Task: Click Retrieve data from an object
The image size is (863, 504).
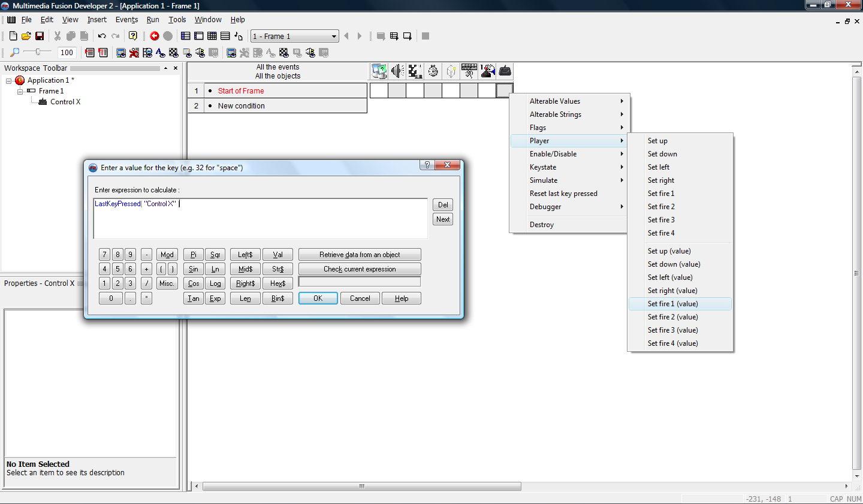Action: (x=360, y=254)
